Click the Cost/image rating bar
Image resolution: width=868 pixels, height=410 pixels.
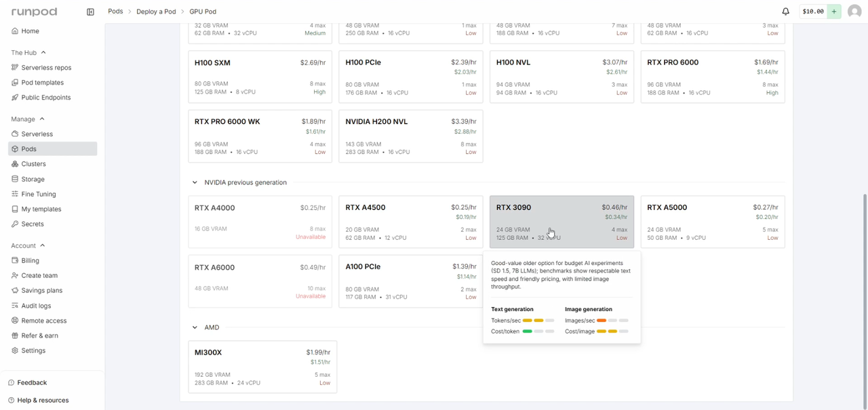[x=612, y=331]
